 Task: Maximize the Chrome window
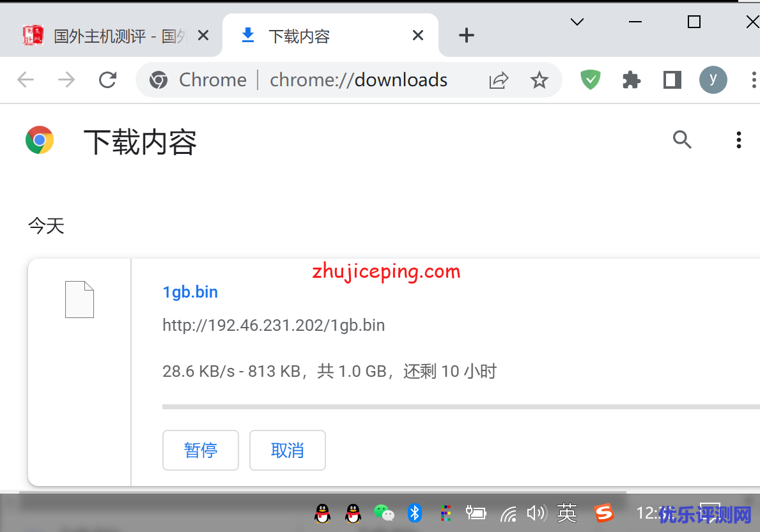tap(694, 22)
